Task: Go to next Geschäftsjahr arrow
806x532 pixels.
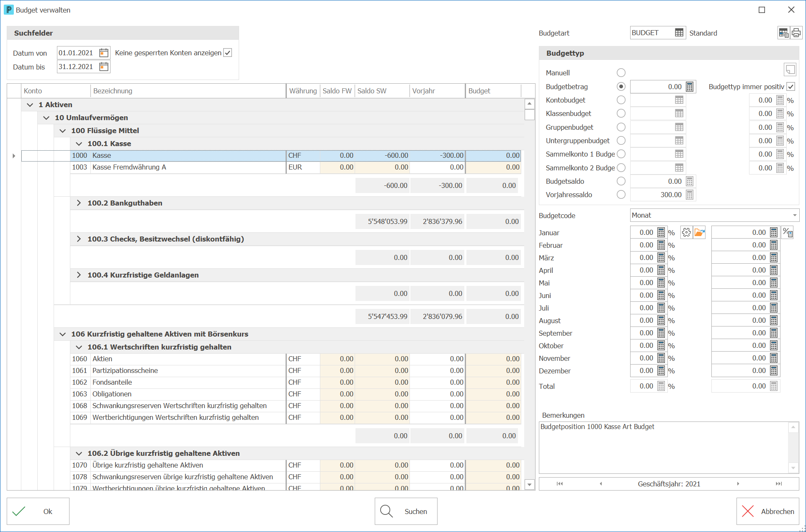Action: 738,484
